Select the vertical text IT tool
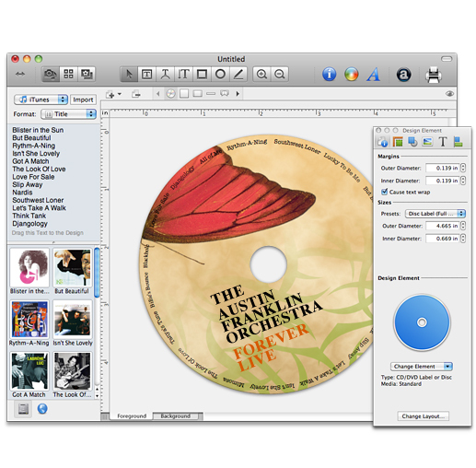476x468 pixels. pyautogui.click(x=183, y=74)
